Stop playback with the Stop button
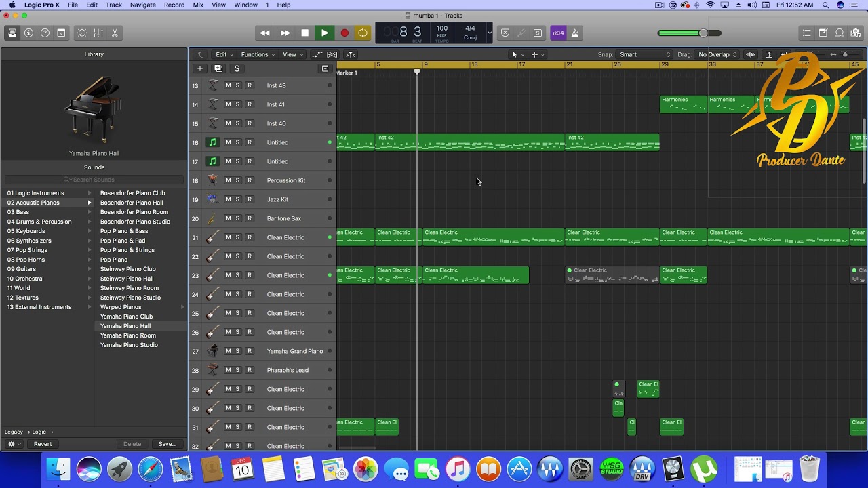 coord(304,33)
